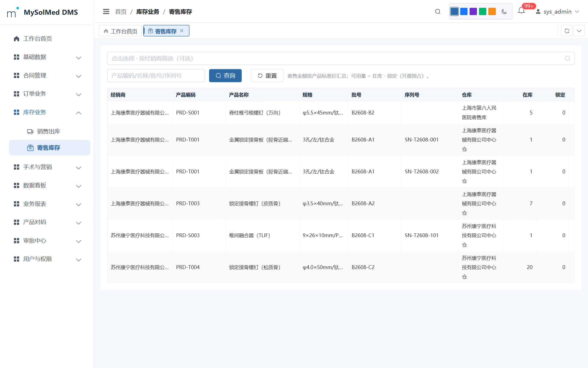Expand the 基础数据 menu chevron
The height and width of the screenshot is (368, 588).
[79, 58]
